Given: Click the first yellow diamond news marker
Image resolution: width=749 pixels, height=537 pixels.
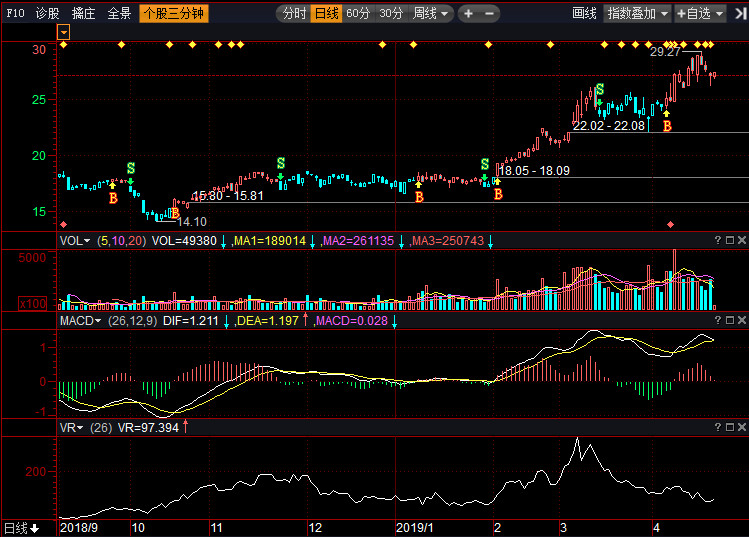Looking at the screenshot, I should 64,45.
